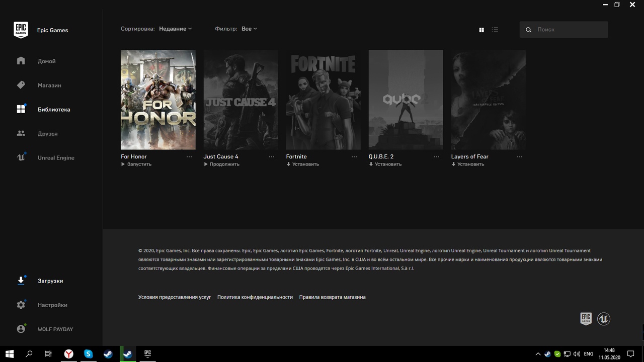644x362 pixels.
Task: Click the Just Cause 4 title text
Action: [221, 157]
